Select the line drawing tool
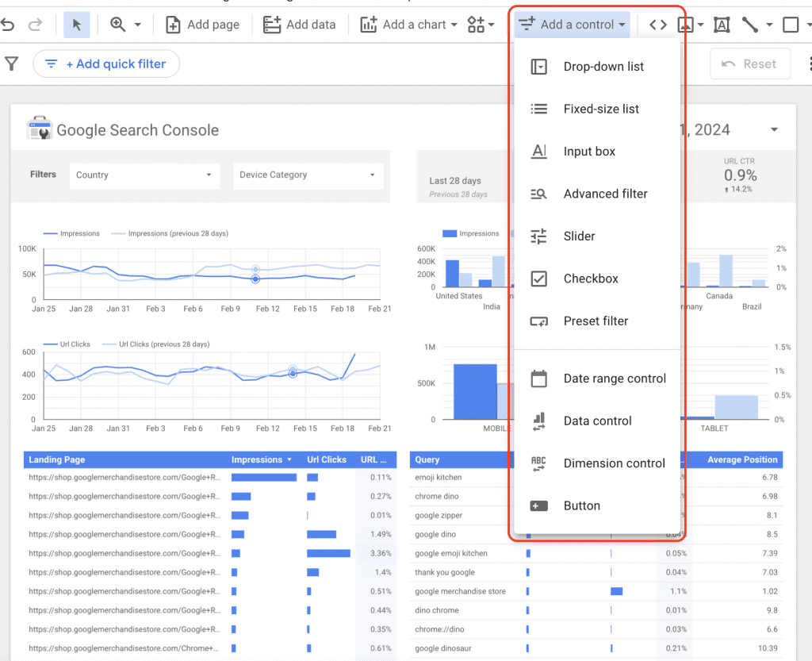The width and height of the screenshot is (812, 661). point(750,25)
